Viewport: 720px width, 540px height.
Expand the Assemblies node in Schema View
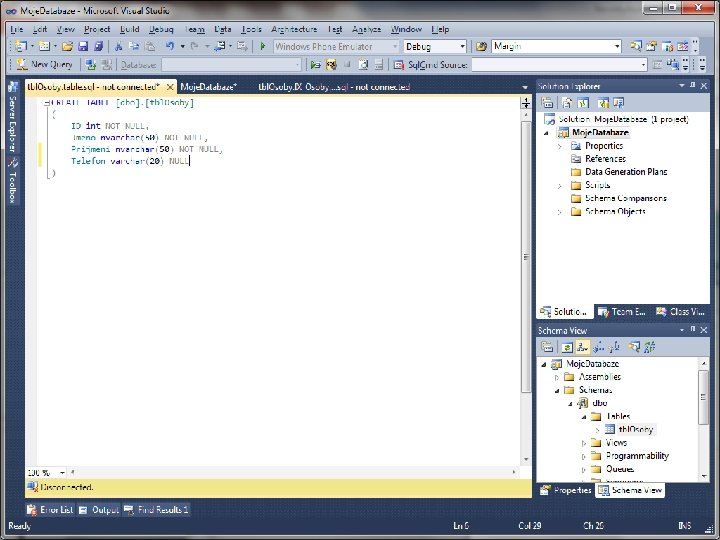557,377
